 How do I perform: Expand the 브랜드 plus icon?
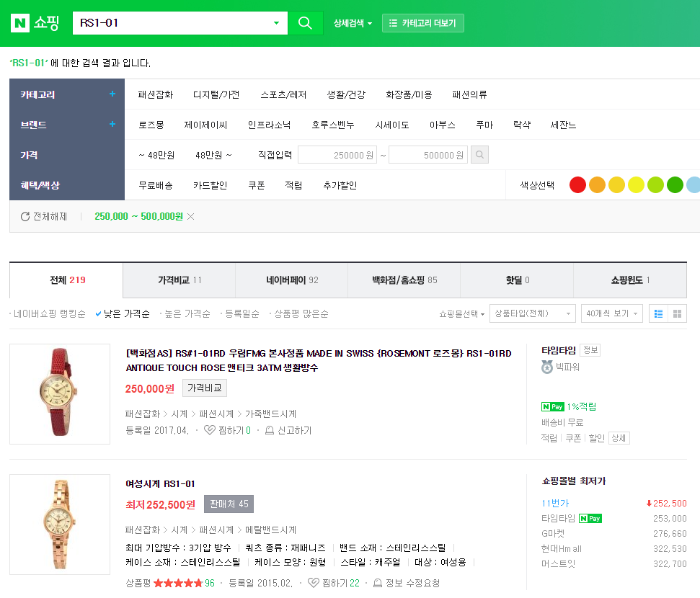click(x=112, y=124)
